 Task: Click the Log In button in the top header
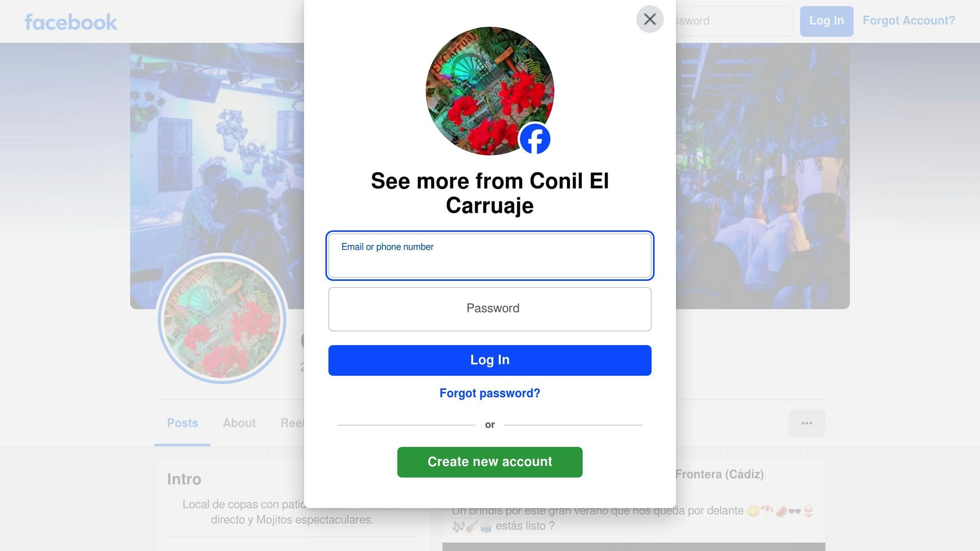(826, 21)
